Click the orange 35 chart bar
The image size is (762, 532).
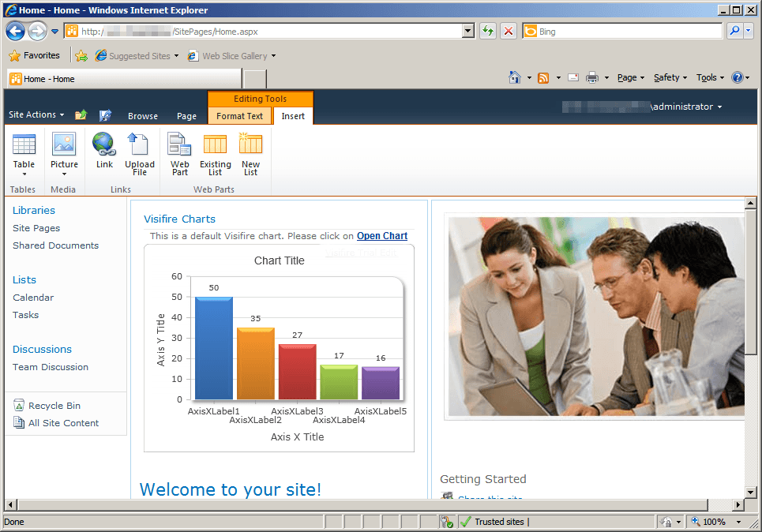[x=256, y=363]
